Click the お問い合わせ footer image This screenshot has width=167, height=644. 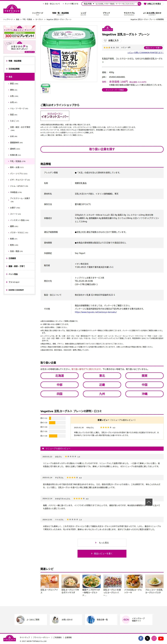click(55, 619)
